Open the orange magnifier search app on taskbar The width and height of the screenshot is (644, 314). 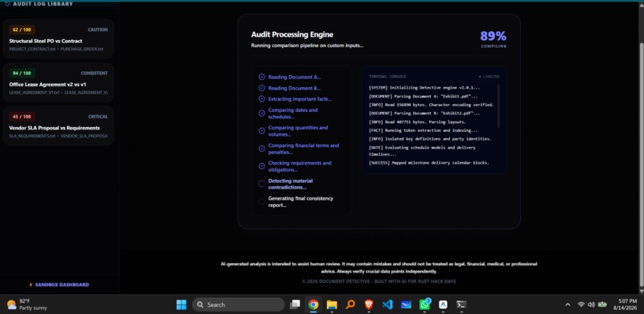(x=350, y=304)
